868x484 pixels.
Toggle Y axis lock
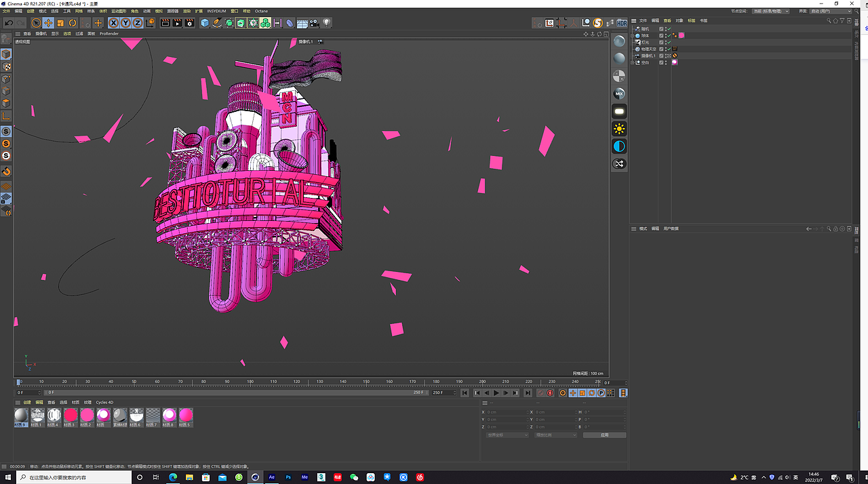(x=125, y=23)
